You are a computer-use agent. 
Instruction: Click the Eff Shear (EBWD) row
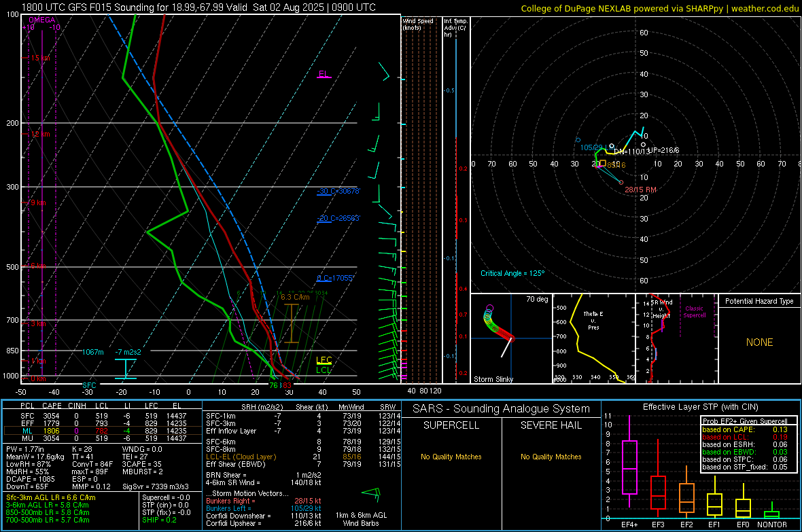tap(304, 464)
